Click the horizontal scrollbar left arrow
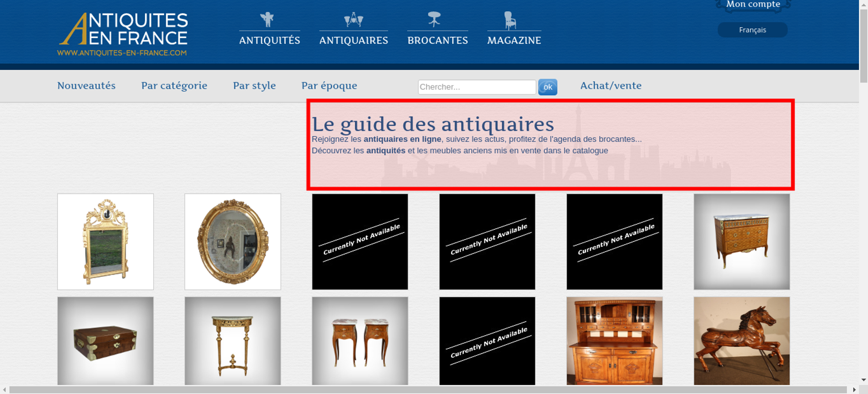 (x=4, y=390)
